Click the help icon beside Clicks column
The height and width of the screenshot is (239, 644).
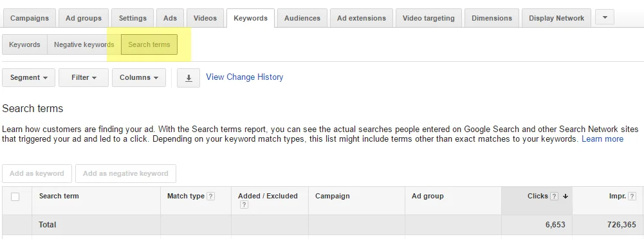[554, 196]
